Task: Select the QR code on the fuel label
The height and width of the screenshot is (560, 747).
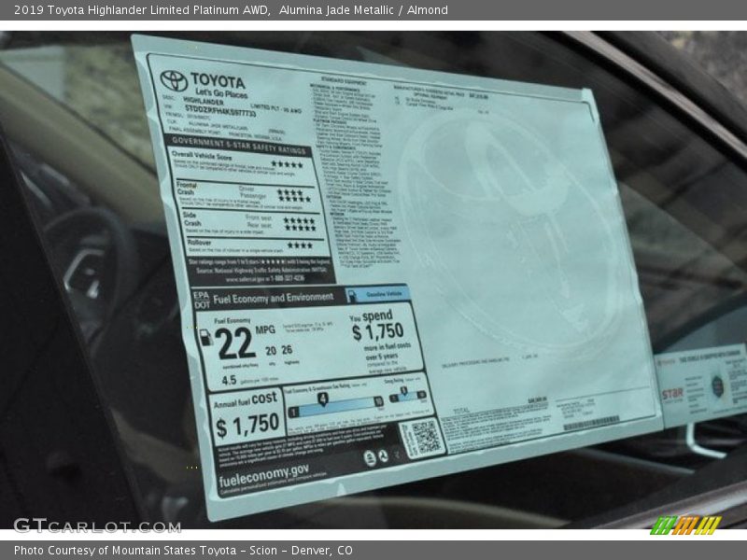Action: pos(426,437)
